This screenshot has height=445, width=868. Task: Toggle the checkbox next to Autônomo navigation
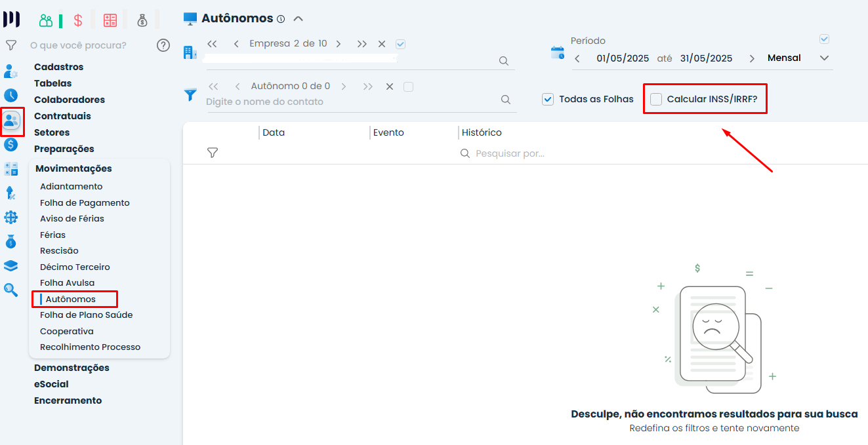coord(408,87)
